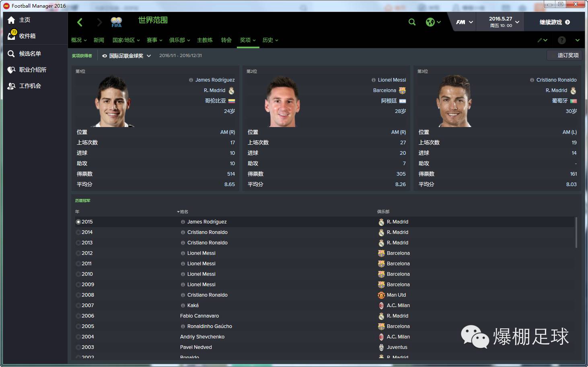Click the winners list vertical scrollbar

pos(576,233)
